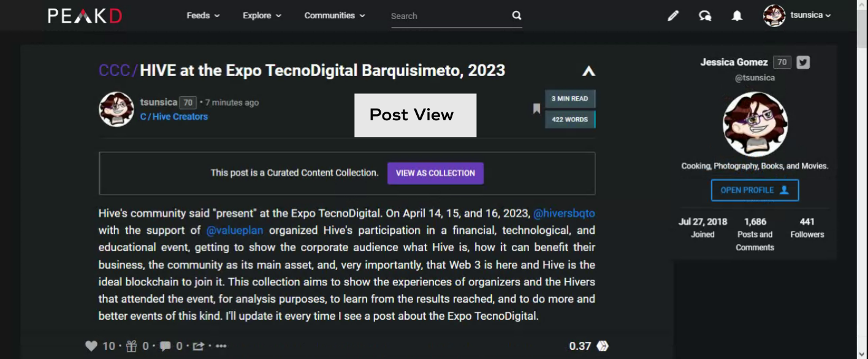
Task: Open the Feeds dropdown menu
Action: (203, 15)
